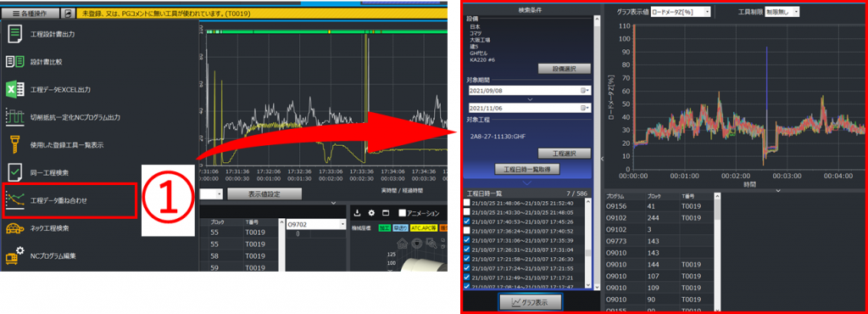
Task: Open ネック工程検索 turtle icon
Action: (x=14, y=228)
